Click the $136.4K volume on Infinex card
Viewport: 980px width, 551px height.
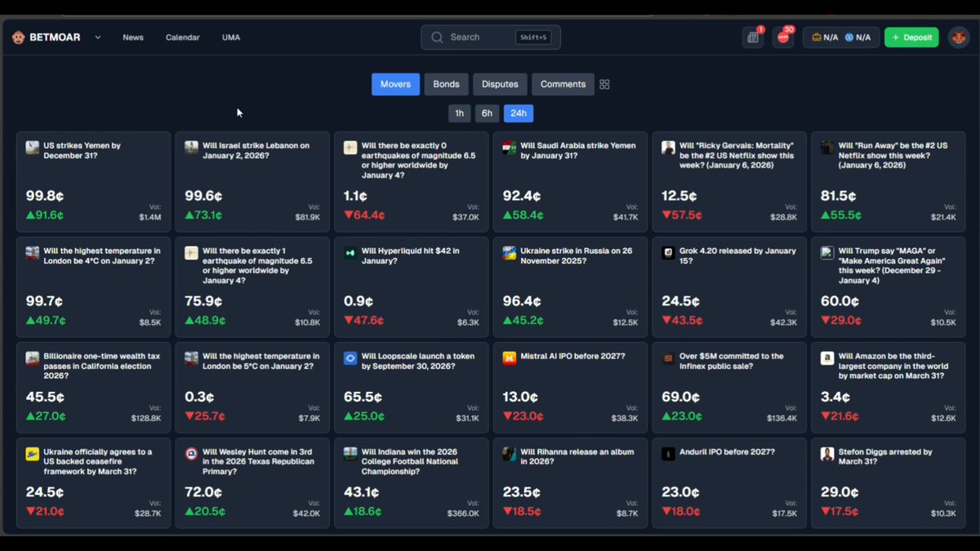point(782,418)
